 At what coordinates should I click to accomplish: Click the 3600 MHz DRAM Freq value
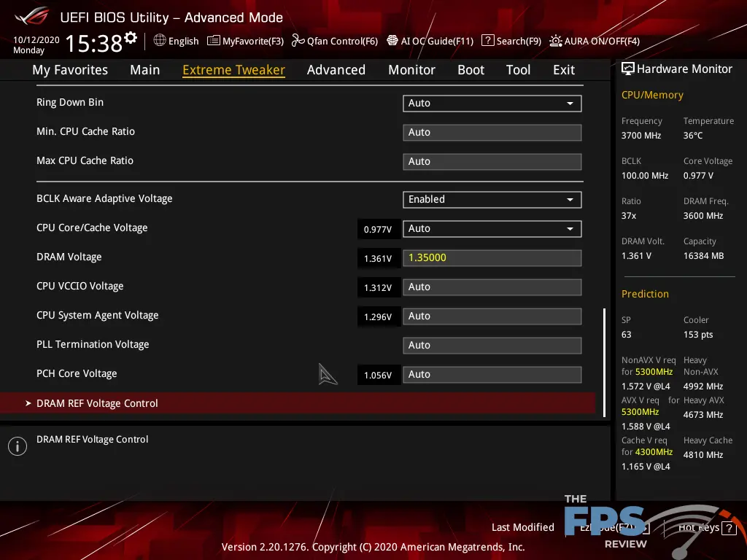tap(703, 216)
